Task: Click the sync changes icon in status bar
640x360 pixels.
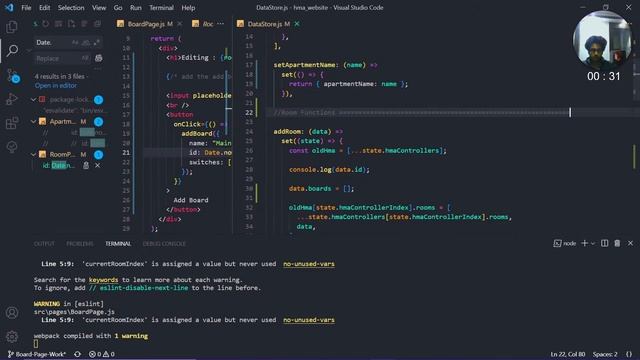Action: click(x=77, y=354)
